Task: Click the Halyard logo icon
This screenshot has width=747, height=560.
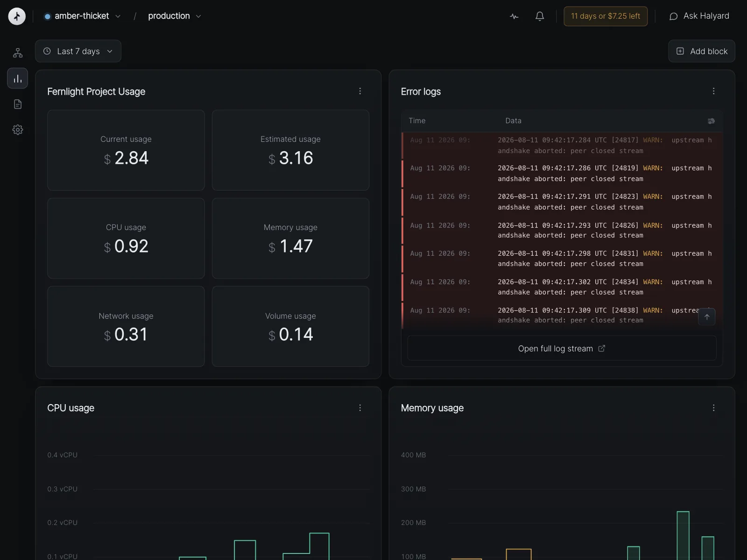Action: [17, 16]
